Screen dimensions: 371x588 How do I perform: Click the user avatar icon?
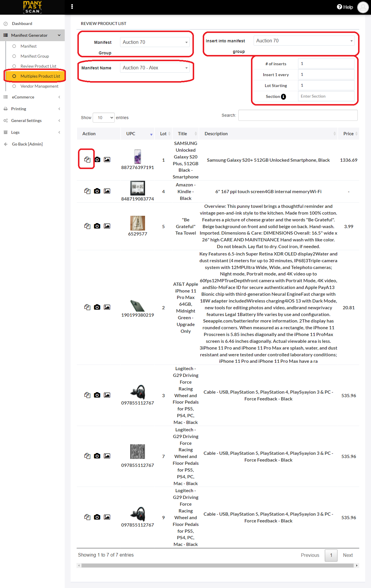tap(363, 7)
